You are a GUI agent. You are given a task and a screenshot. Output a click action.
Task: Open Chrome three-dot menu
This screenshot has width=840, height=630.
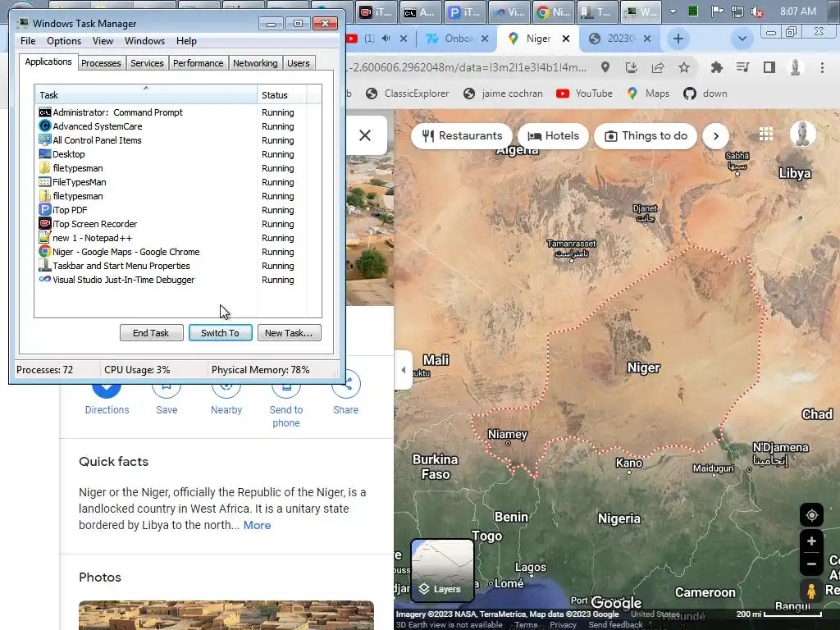(x=822, y=67)
